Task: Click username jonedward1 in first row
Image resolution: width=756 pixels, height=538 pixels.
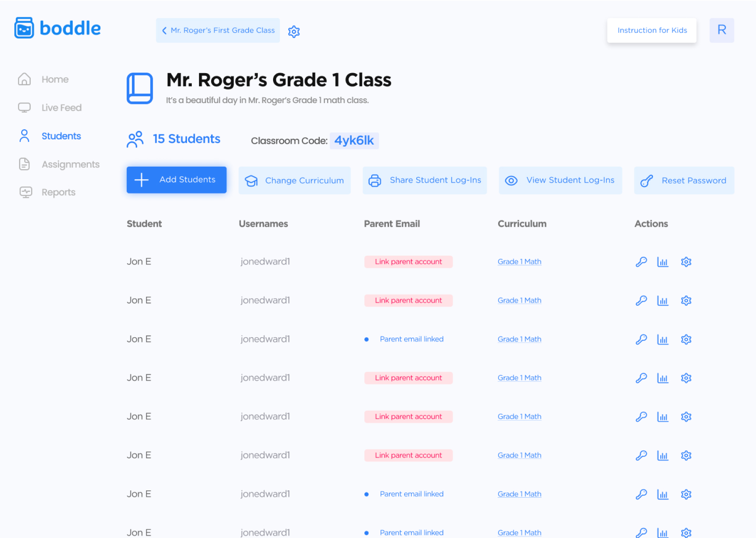Action: tap(265, 262)
